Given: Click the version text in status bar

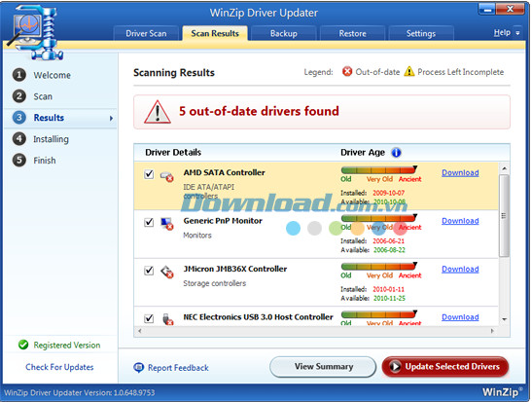Looking at the screenshot, I should coord(80,393).
